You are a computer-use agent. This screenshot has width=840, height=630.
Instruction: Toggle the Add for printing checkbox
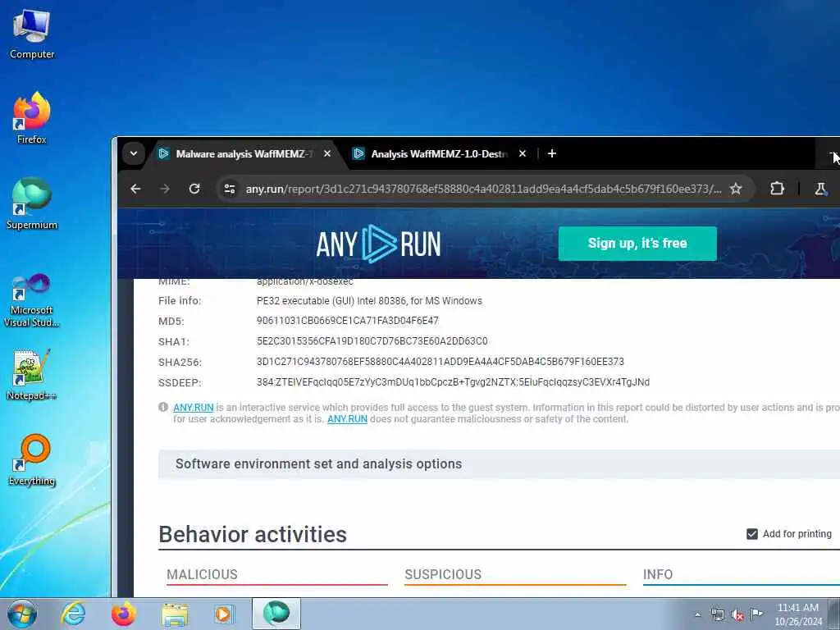click(x=752, y=533)
